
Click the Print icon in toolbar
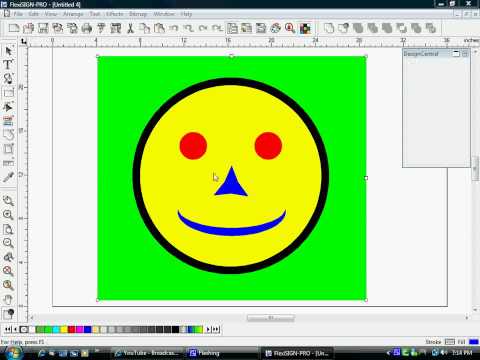click(x=87, y=28)
